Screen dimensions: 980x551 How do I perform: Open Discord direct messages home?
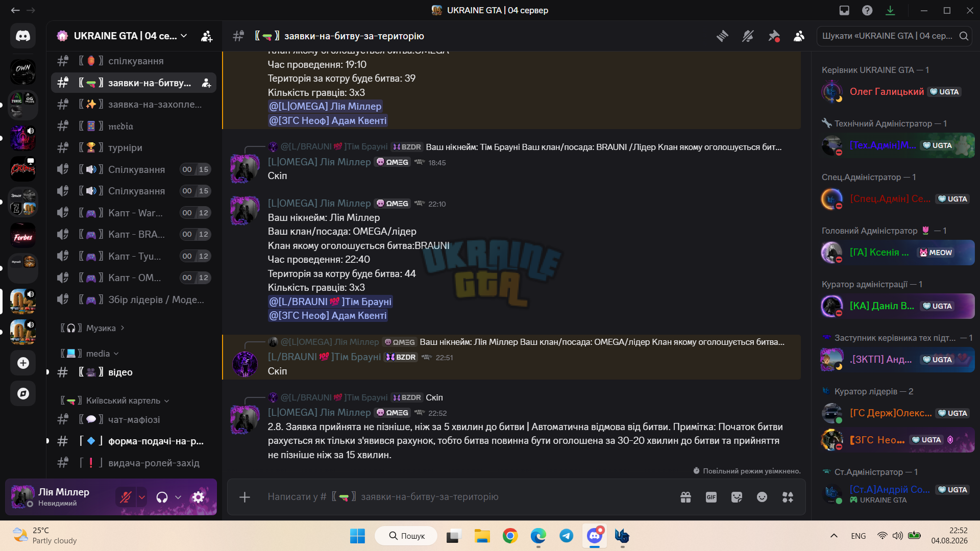coord(23,36)
